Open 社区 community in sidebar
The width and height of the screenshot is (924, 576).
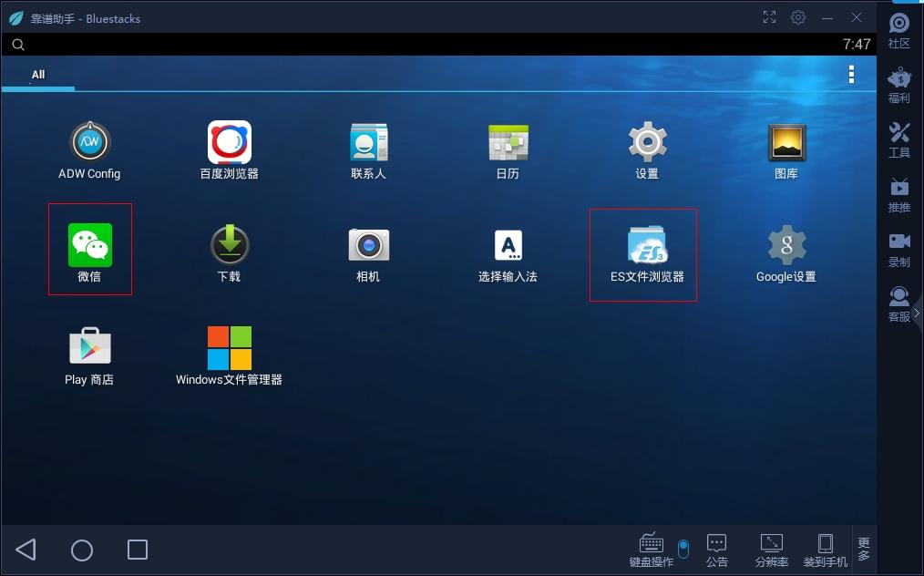click(x=899, y=31)
